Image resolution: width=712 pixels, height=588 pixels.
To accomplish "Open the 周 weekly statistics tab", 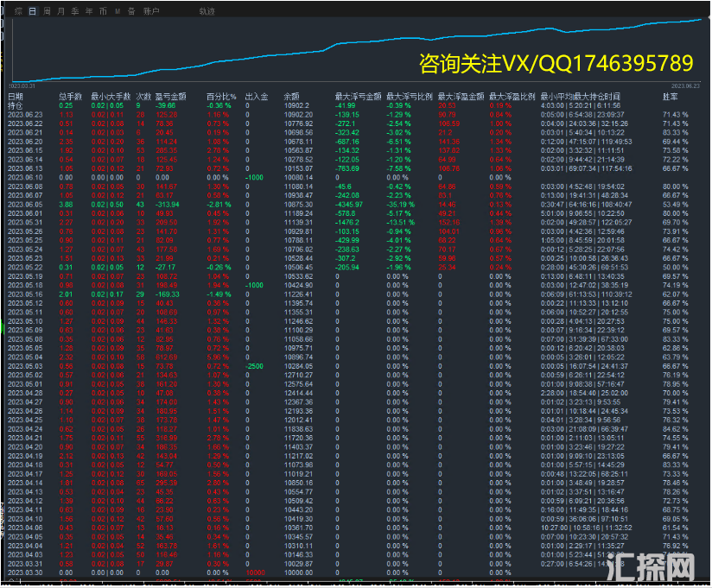I will [x=48, y=11].
